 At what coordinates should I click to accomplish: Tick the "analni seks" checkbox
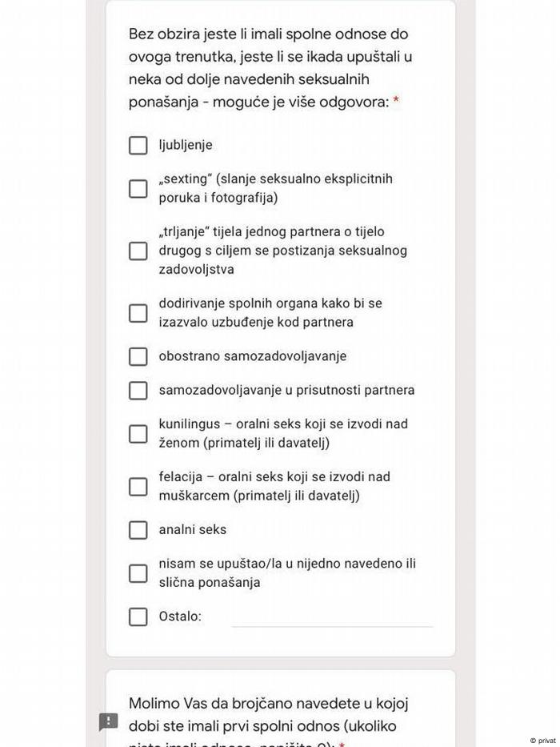tap(138, 530)
